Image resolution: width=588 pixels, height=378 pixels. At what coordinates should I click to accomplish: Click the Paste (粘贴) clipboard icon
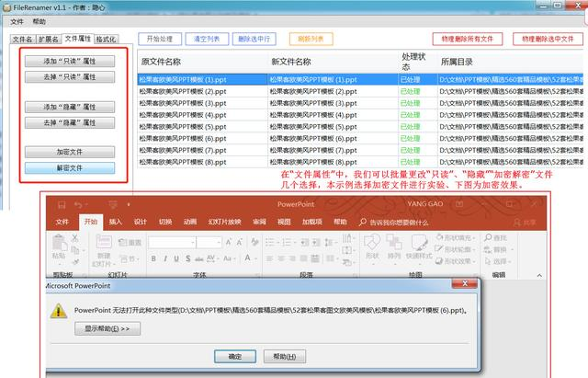tap(60, 246)
